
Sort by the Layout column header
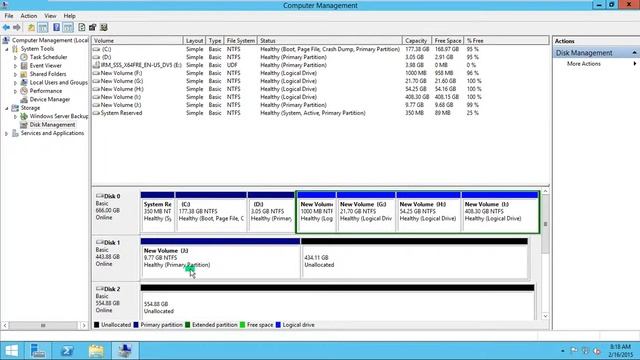coord(194,41)
